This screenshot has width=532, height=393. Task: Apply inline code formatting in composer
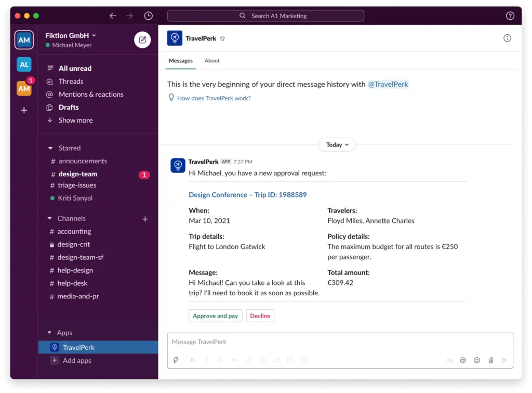coord(234,360)
